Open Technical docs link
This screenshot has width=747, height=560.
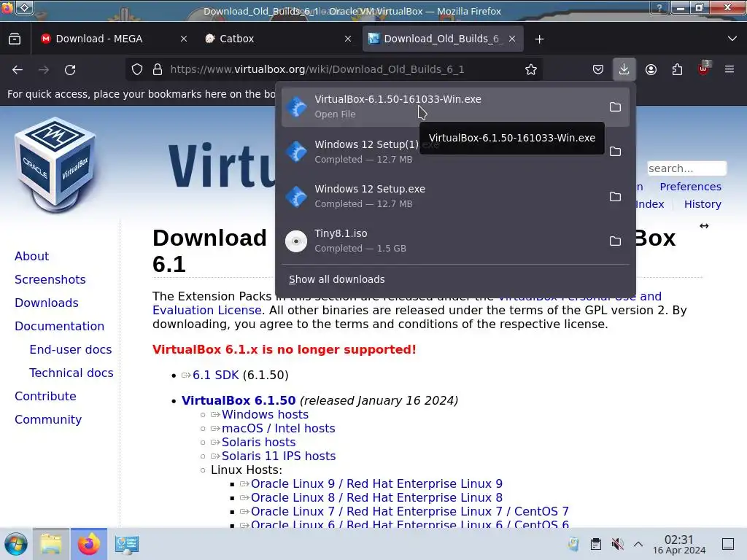[x=71, y=373]
